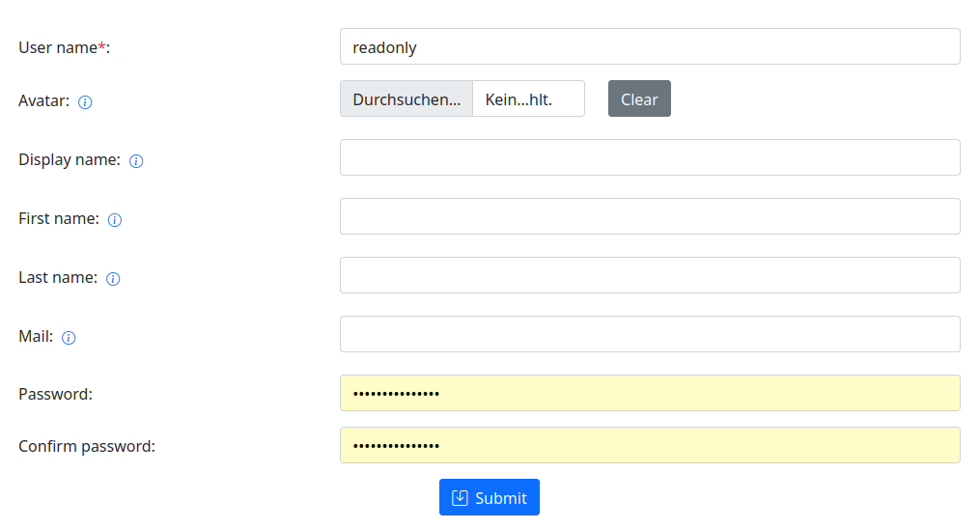Click the save icon on Submit
The height and width of the screenshot is (529, 980).
pos(461,498)
